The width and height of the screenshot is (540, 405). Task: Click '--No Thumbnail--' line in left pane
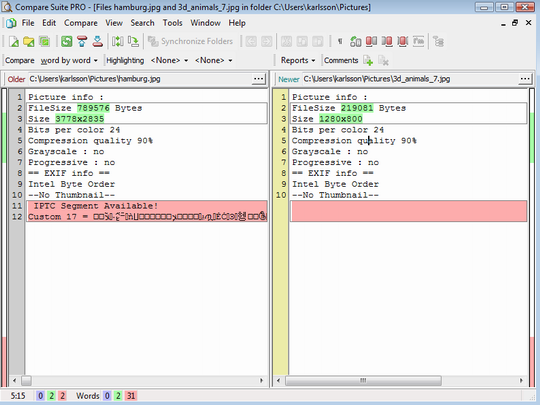coord(71,195)
